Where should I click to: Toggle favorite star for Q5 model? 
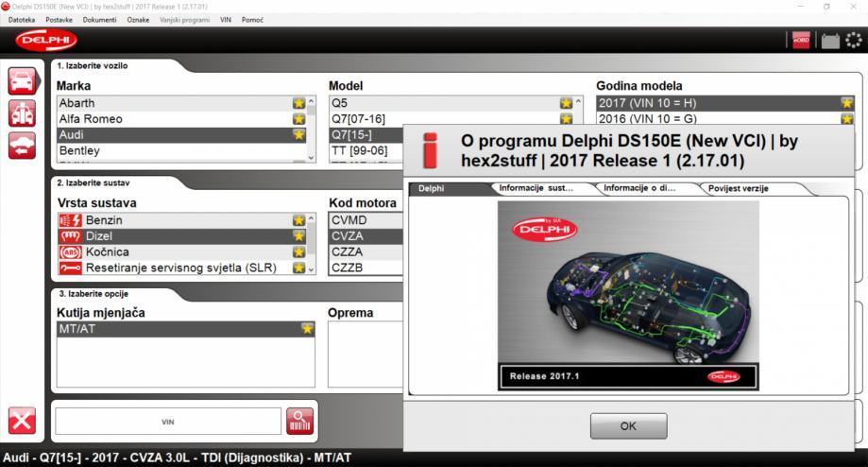(x=566, y=104)
